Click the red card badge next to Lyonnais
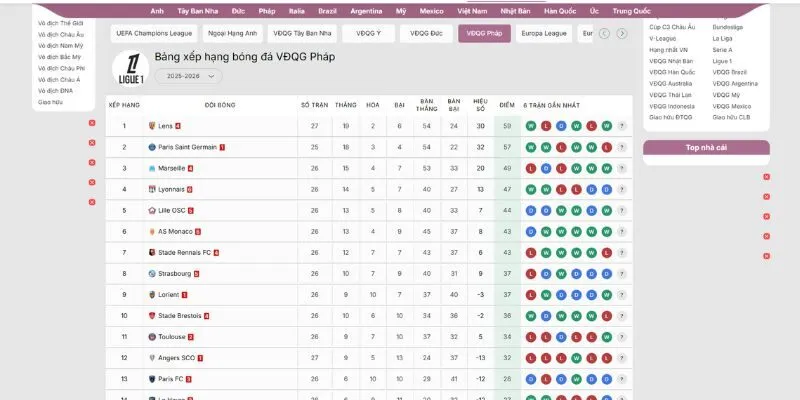 pos(190,189)
